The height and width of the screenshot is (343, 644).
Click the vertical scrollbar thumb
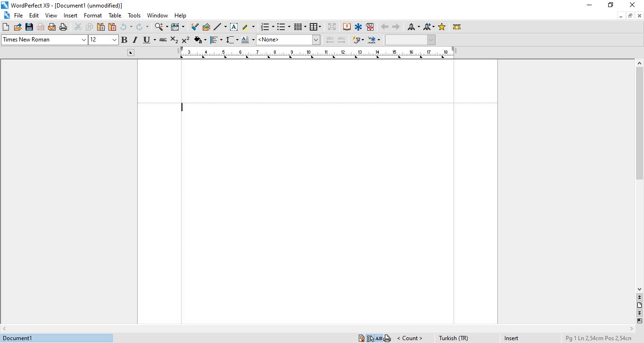pos(640,123)
